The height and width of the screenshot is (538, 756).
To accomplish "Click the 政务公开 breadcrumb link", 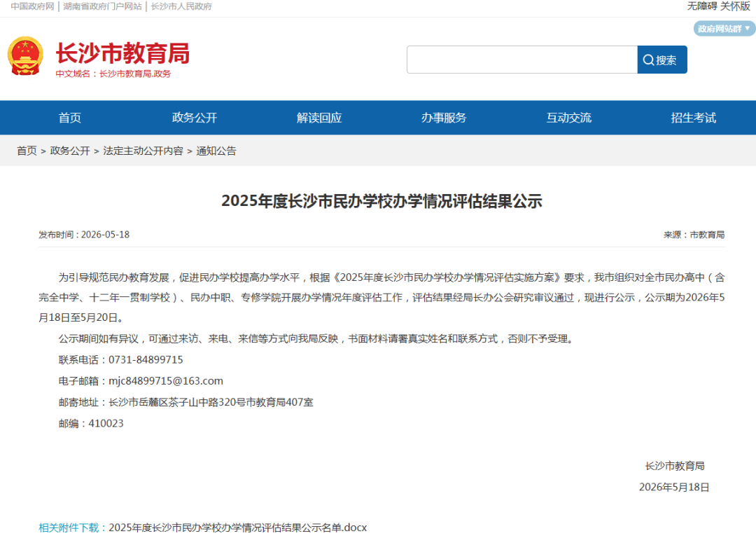I will click(x=70, y=151).
